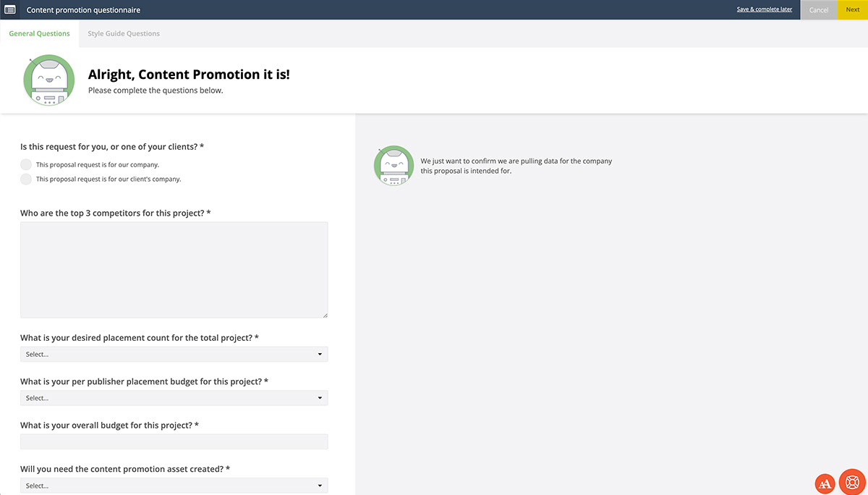868x495 pixels.
Task: Open the content promotion asset created dropdown
Action: coord(174,486)
